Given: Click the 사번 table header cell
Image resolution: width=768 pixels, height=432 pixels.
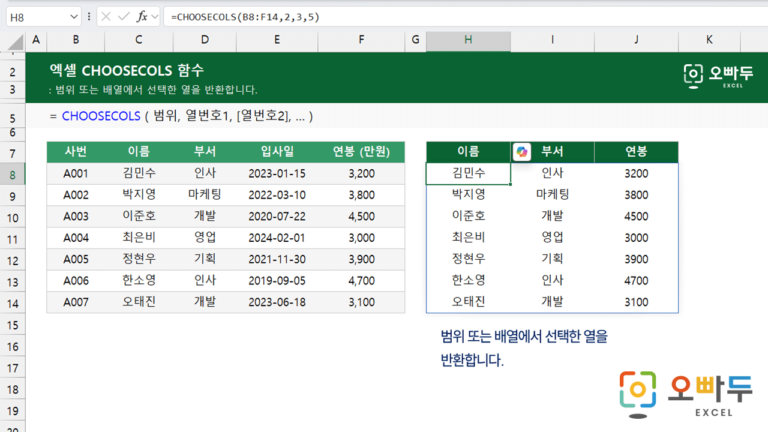Looking at the screenshot, I should pyautogui.click(x=75, y=152).
